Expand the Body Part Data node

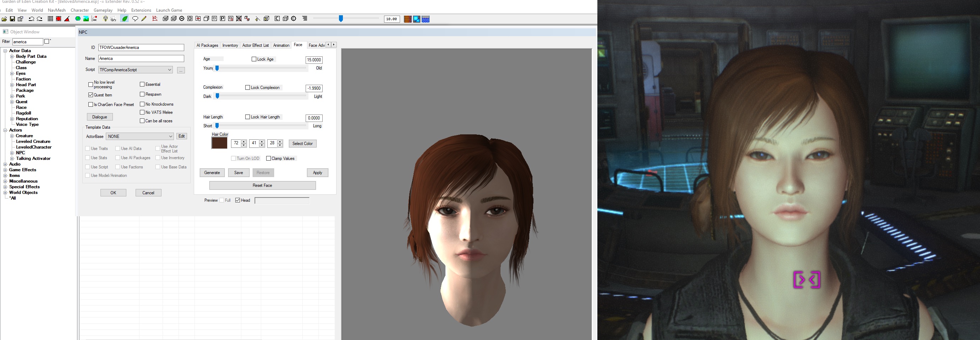coord(12,56)
